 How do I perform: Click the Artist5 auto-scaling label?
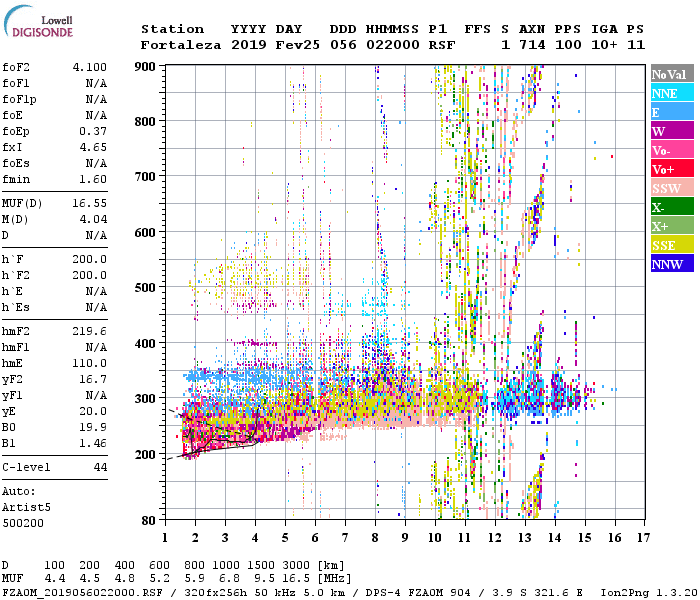click(26, 508)
